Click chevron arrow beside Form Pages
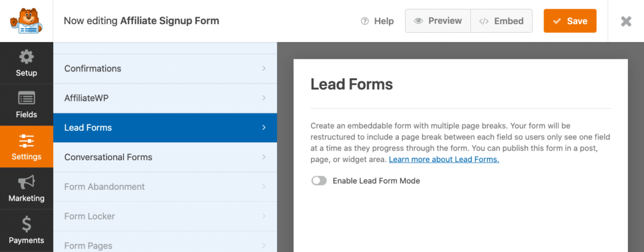Image resolution: width=644 pixels, height=252 pixels. (264, 246)
